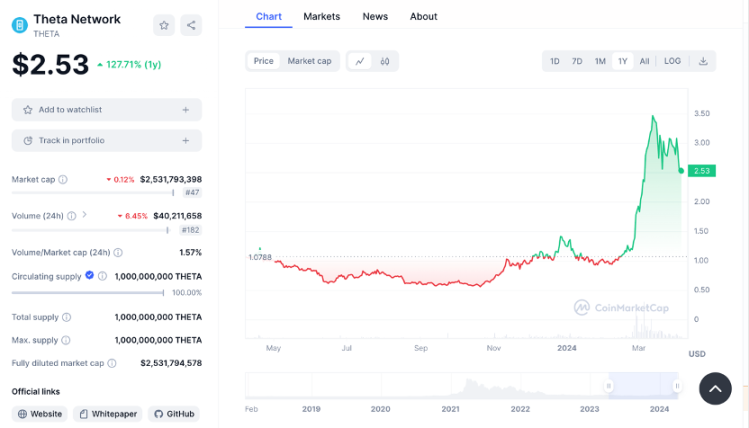The height and width of the screenshot is (428, 749).
Task: Set chart range to 7D
Action: [577, 61]
